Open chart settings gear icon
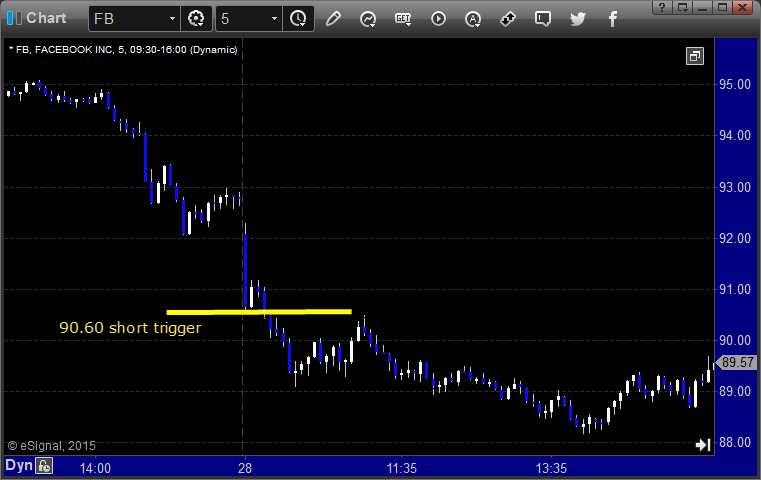Viewport: 761px width, 480px height. [196, 19]
